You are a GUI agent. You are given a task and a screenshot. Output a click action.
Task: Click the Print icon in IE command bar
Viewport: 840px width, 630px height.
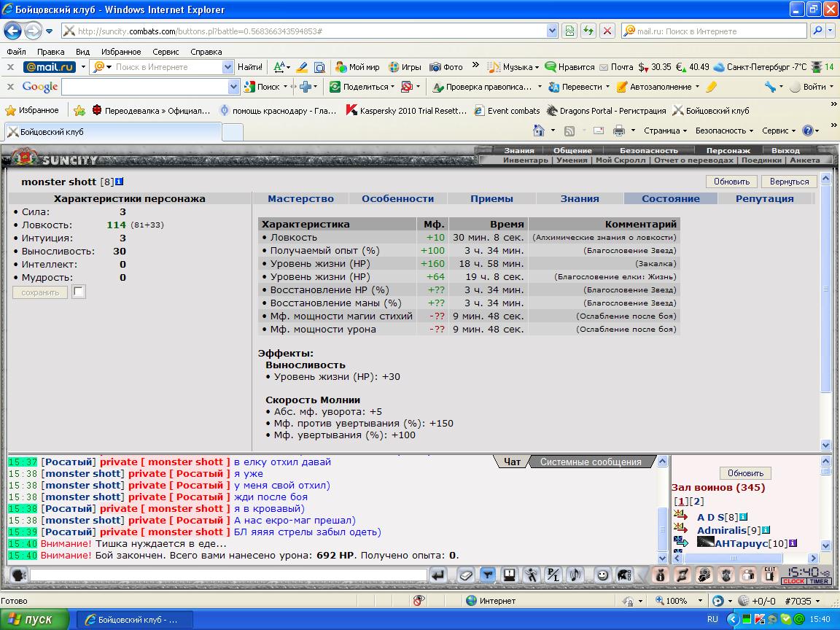pyautogui.click(x=619, y=131)
